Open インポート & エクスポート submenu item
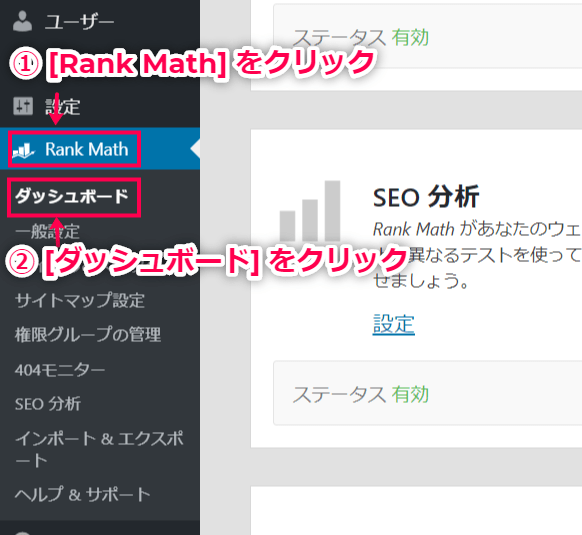 (99, 449)
